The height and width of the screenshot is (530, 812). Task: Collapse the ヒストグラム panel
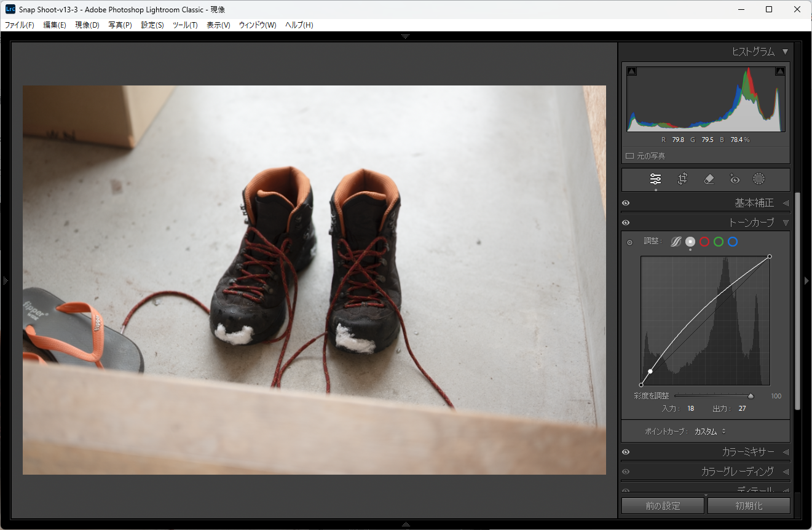(785, 52)
